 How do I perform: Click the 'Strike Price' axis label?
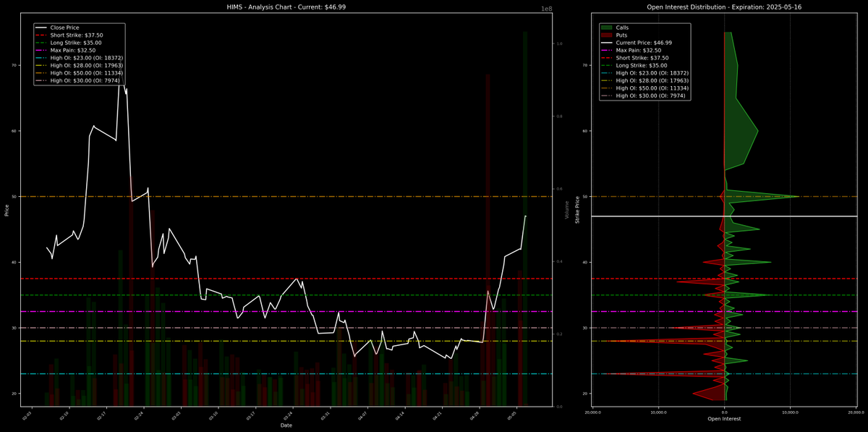[576, 210]
